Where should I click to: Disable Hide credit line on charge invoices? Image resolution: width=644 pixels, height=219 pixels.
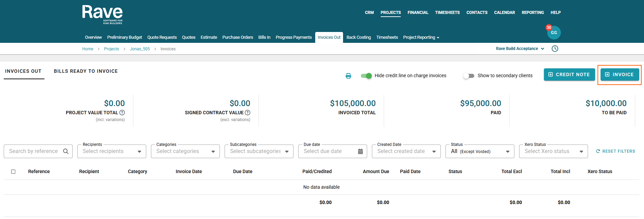point(366,76)
